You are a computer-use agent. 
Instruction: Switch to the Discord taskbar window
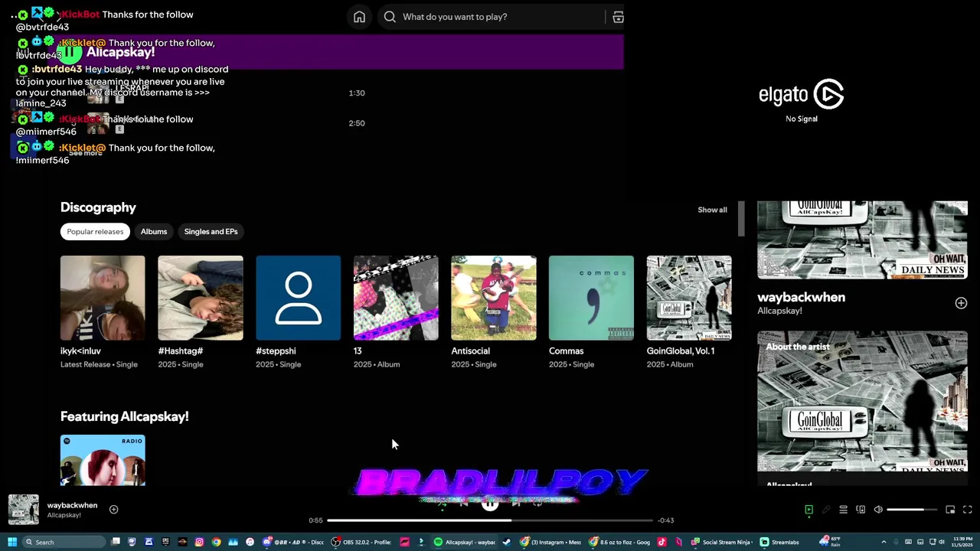coord(293,542)
